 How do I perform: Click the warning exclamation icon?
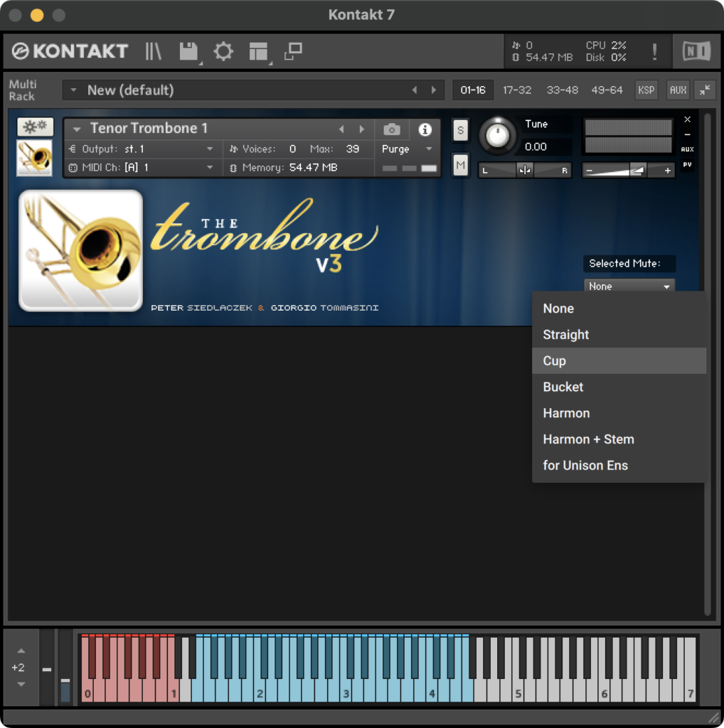(x=654, y=51)
